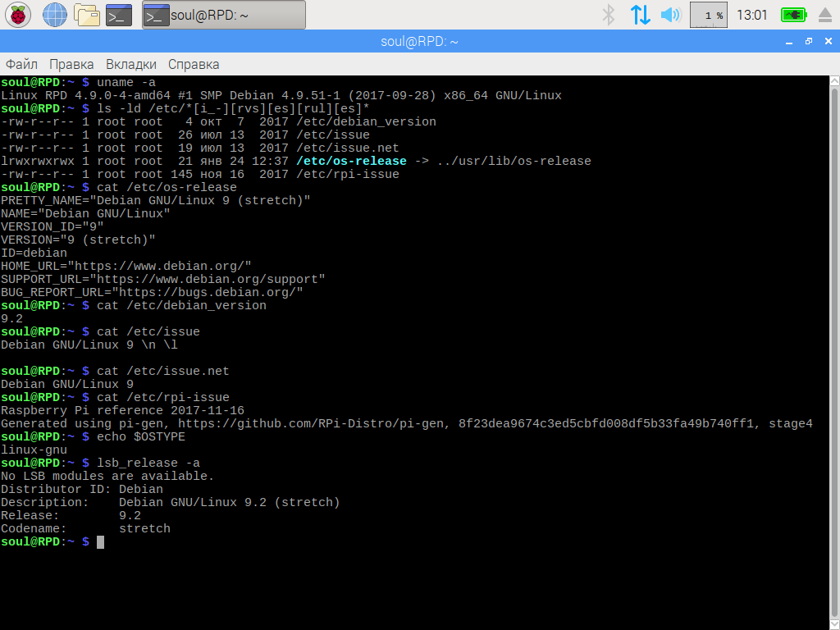Viewport: 840px width, 630px height.
Task: Click the "Distributor ID: Debian" line
Action: click(x=82, y=490)
